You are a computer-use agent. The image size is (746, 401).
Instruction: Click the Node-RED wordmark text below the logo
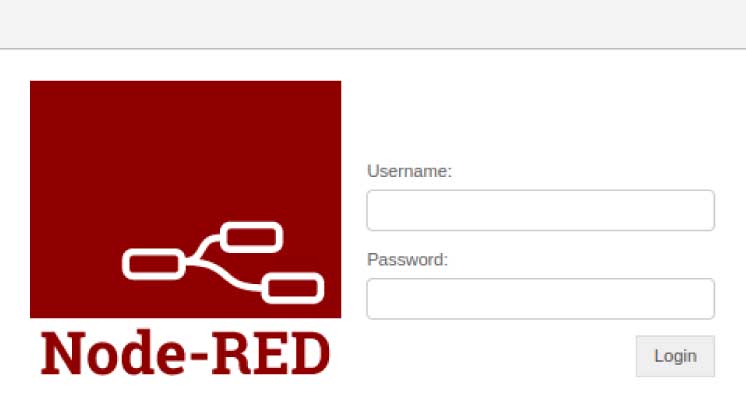point(186,353)
